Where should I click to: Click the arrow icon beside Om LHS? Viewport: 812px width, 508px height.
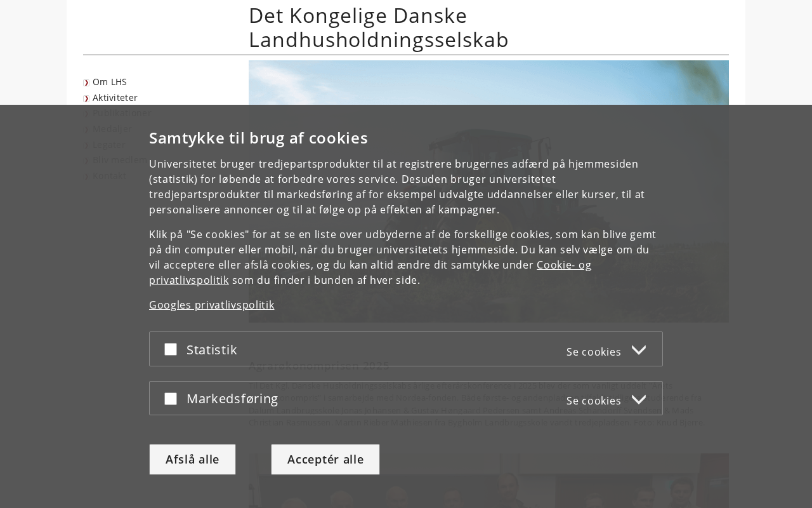point(86,83)
